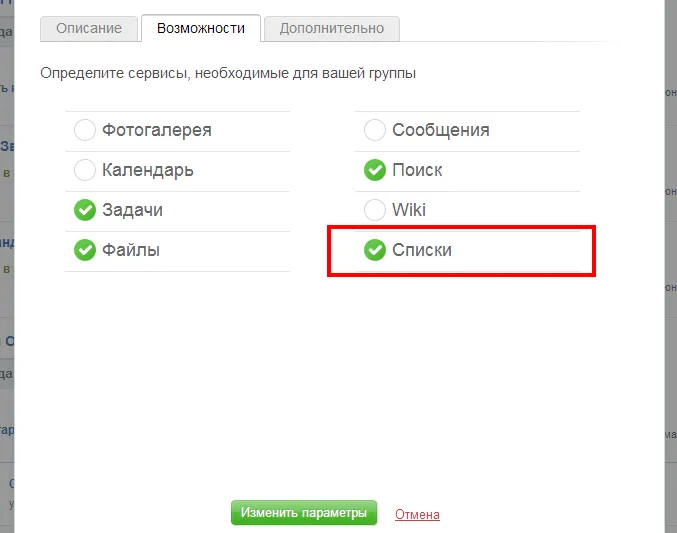Click the Изменить параметры green button
Image resolution: width=677 pixels, height=533 pixels.
(304, 513)
